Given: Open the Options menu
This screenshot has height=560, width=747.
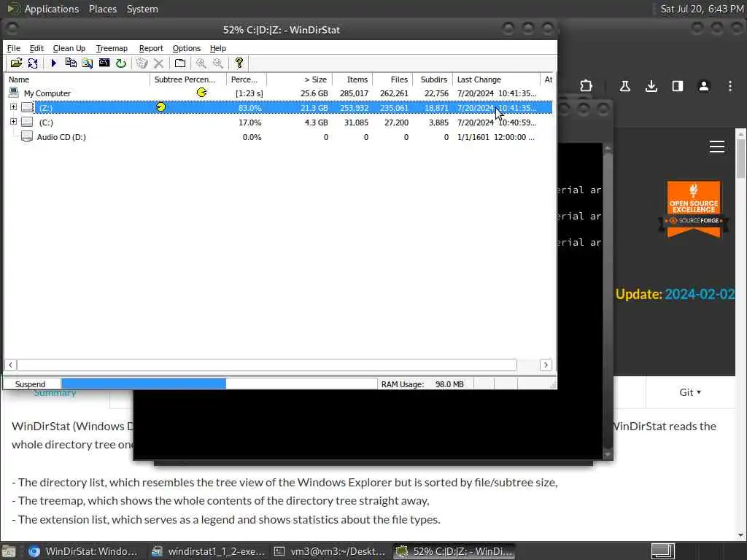Looking at the screenshot, I should point(186,48).
